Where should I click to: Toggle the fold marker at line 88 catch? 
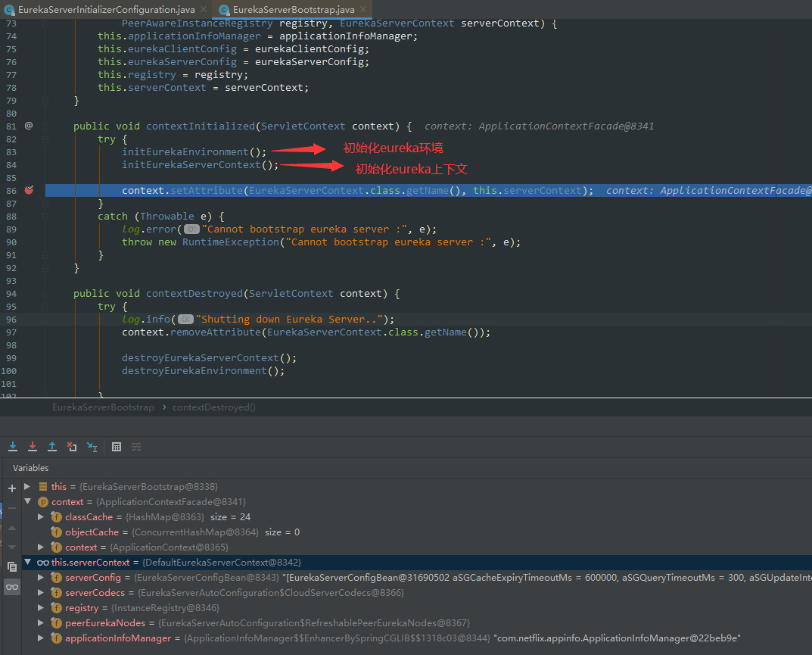point(45,216)
